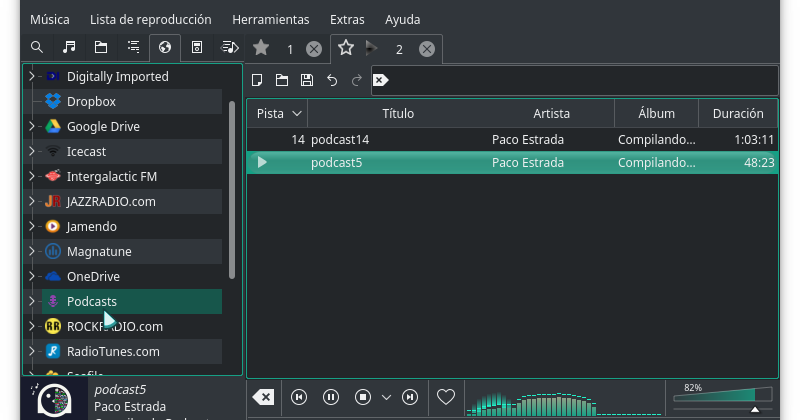Stop playback
Image resolution: width=800 pixels, height=420 pixels.
point(363,397)
